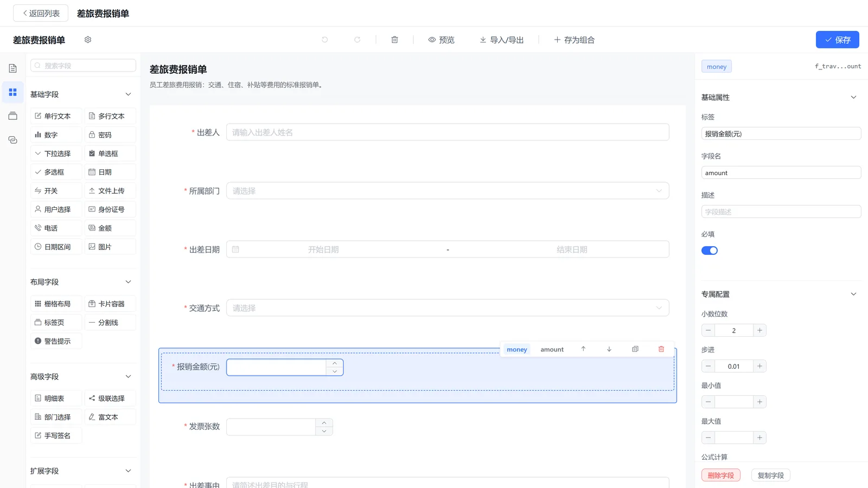The width and height of the screenshot is (868, 488).
Task: Open the 导入/导出 menu
Action: [502, 40]
